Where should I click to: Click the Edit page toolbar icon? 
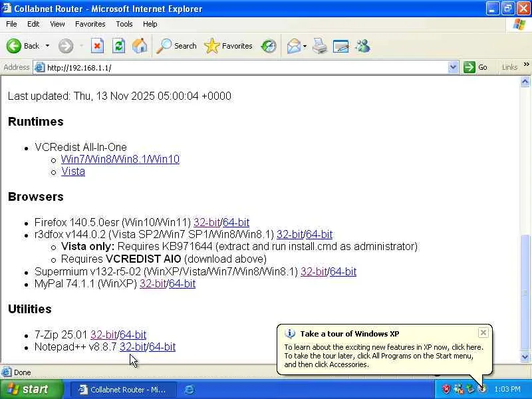[340, 46]
